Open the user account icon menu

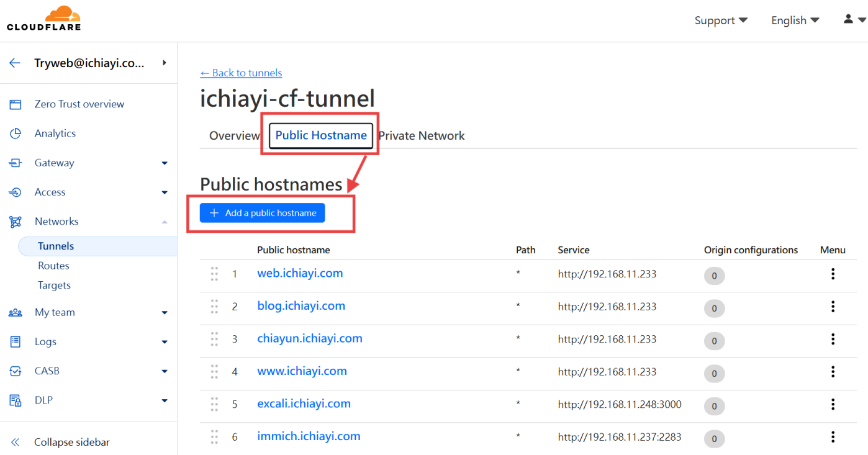point(854,20)
